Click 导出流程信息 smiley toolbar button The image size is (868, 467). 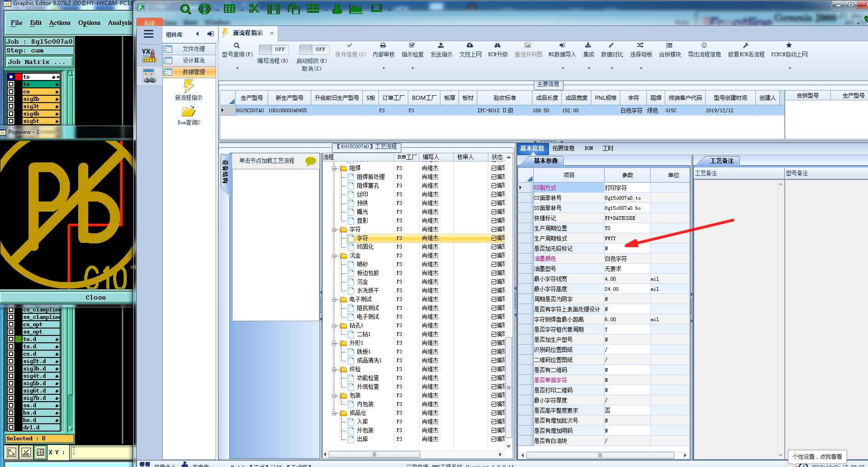click(x=704, y=50)
